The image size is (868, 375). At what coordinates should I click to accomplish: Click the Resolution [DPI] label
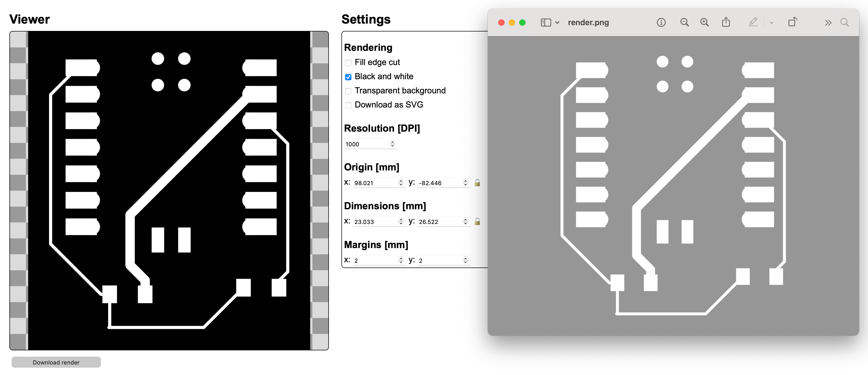click(x=382, y=128)
